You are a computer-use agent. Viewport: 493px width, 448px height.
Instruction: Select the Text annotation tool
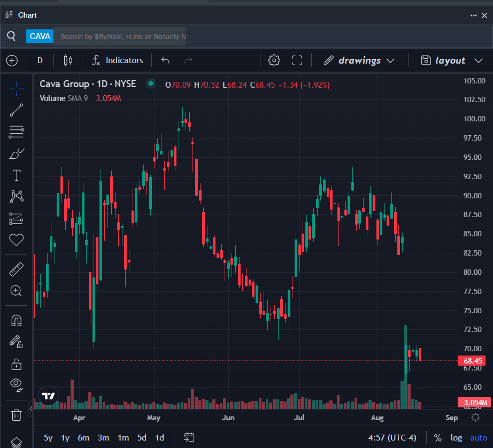pyautogui.click(x=17, y=175)
